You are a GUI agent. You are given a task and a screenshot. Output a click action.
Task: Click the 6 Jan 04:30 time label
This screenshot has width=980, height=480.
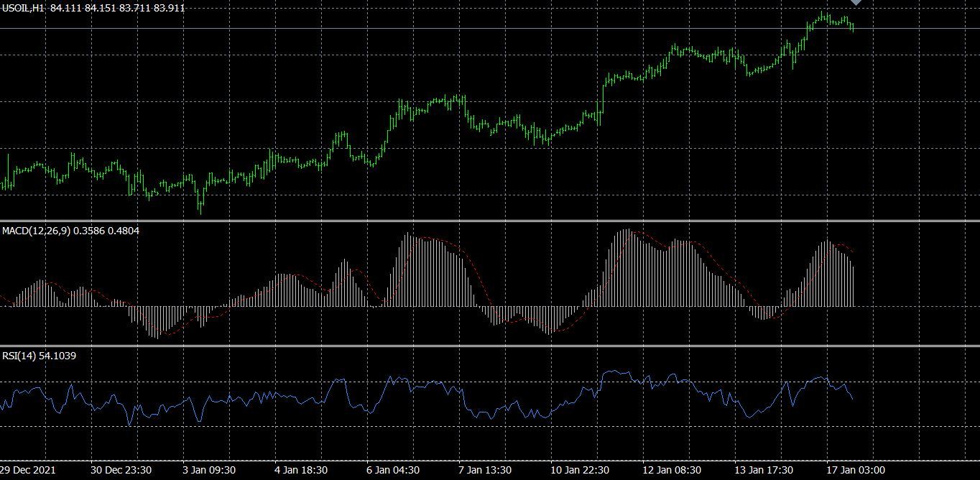pyautogui.click(x=393, y=470)
